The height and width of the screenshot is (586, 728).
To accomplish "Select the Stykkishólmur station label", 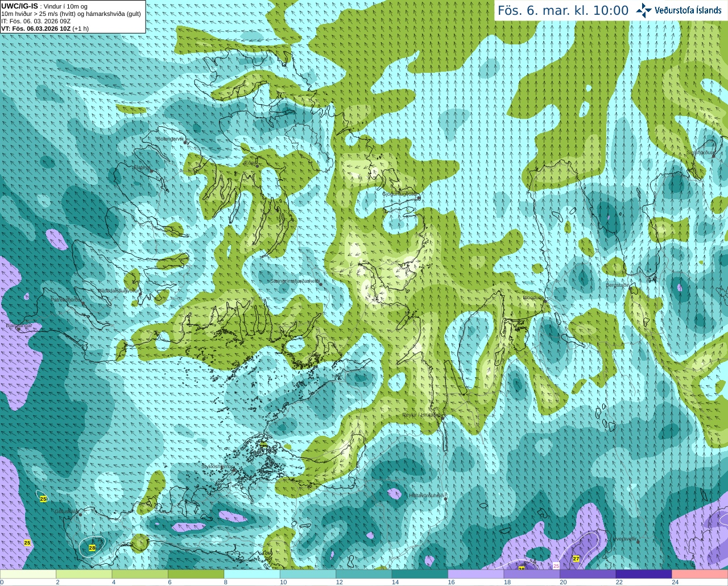I will pos(217,466).
